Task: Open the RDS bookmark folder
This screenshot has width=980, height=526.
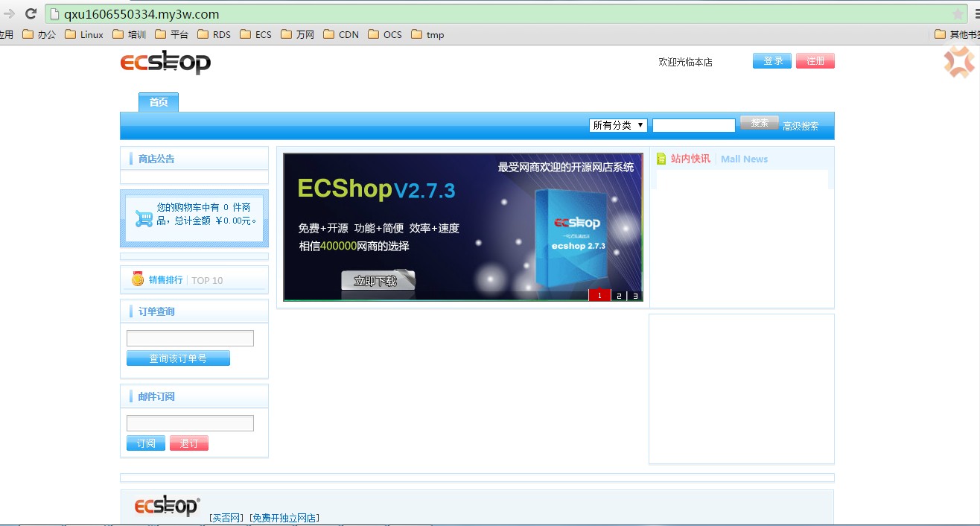Action: [214, 34]
